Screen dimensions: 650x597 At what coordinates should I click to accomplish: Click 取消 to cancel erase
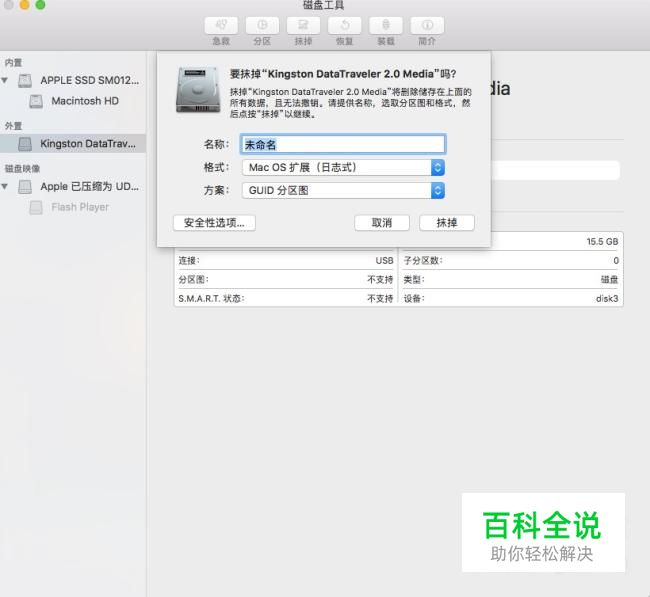tap(382, 223)
